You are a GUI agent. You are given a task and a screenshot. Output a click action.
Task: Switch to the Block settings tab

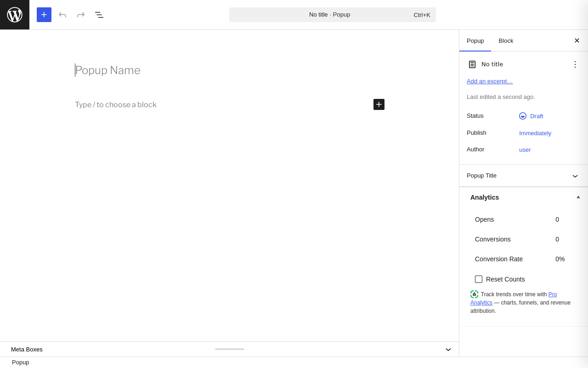tap(506, 40)
